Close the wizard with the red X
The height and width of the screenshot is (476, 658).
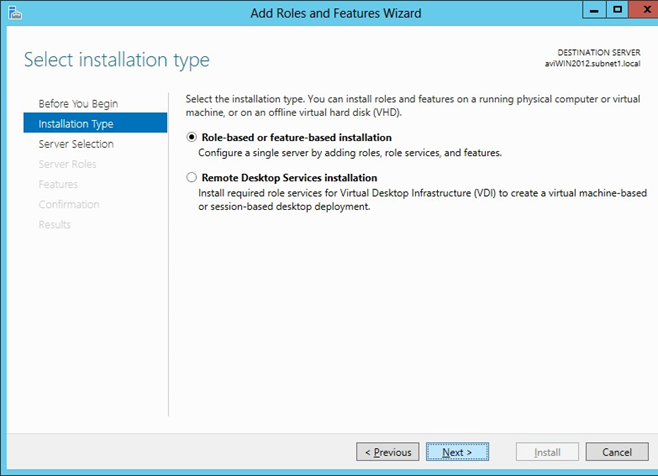pos(642,11)
